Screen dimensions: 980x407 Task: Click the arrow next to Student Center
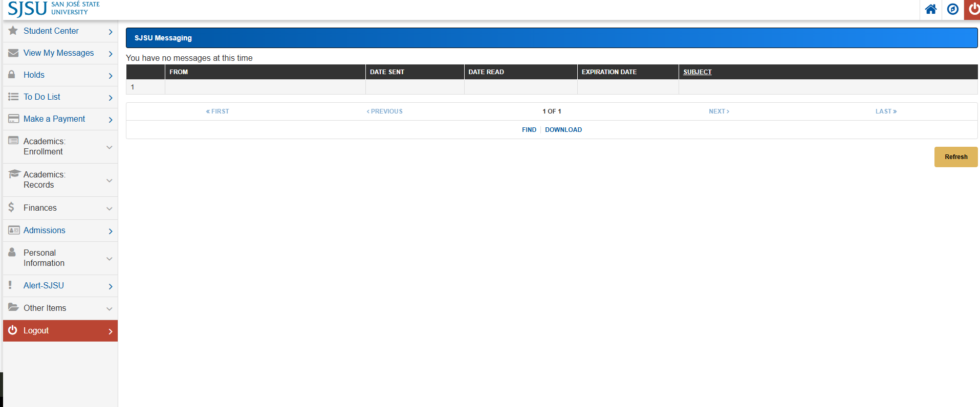point(111,32)
